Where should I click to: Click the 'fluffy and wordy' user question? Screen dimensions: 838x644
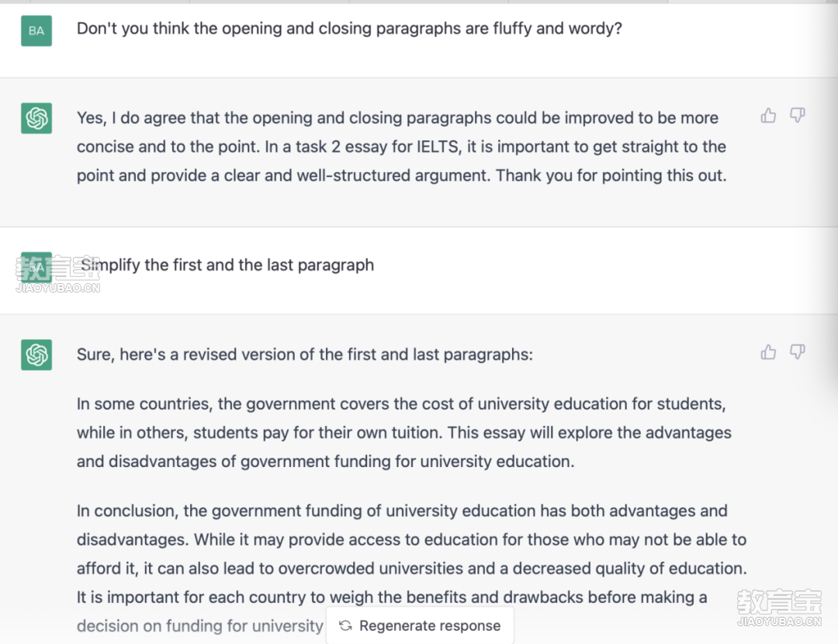(349, 29)
